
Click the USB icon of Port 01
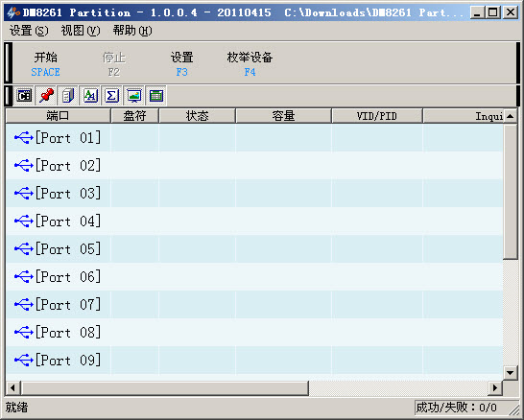click(x=24, y=137)
